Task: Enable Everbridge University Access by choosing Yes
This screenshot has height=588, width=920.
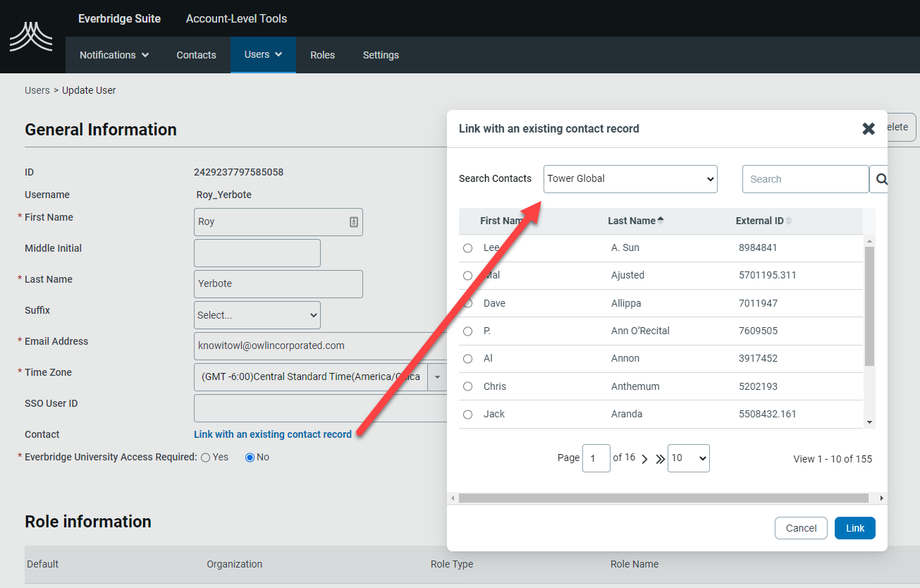Action: [204, 457]
